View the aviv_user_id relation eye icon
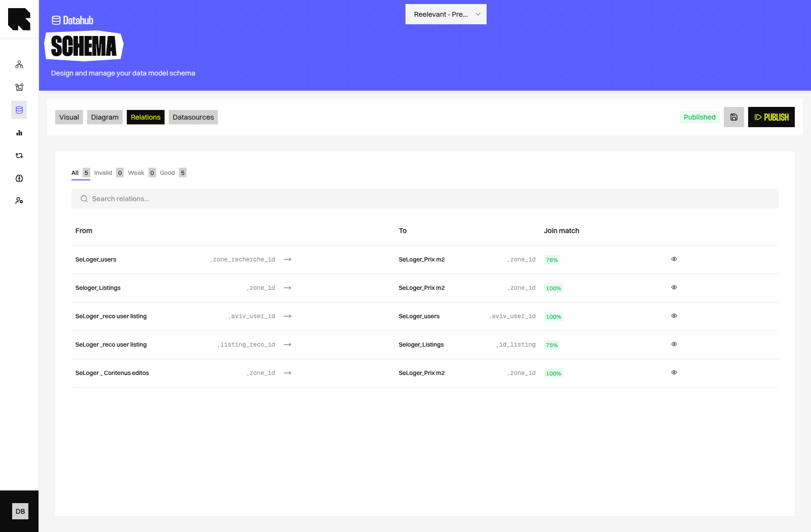Viewport: 811px width, 532px height. [674, 316]
